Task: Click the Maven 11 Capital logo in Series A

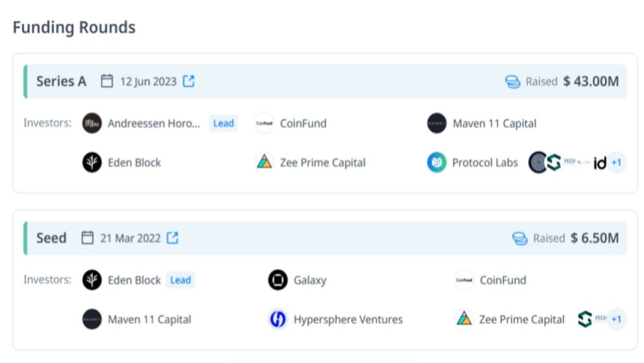Action: tap(436, 123)
